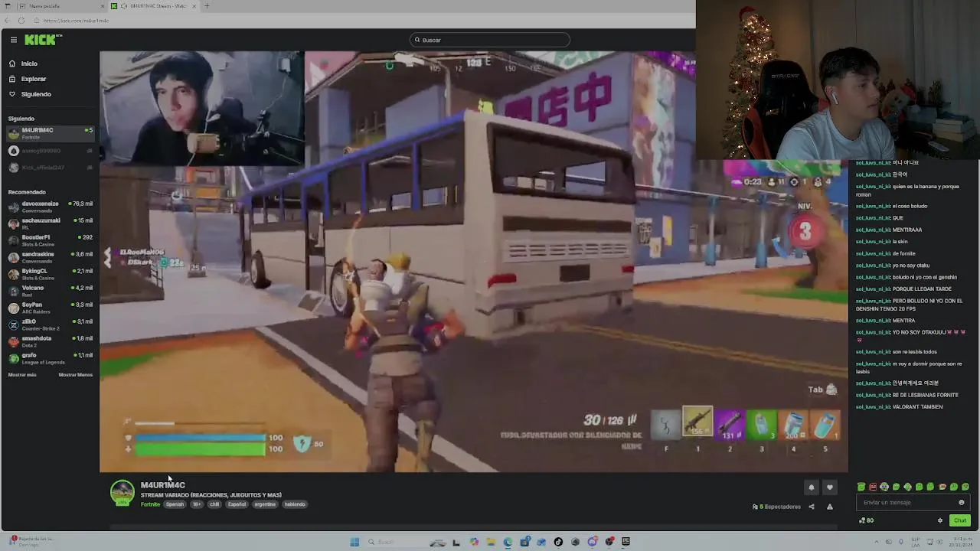This screenshot has width=980, height=551.
Task: Open a new browser tab with plus
Action: pyautogui.click(x=207, y=6)
